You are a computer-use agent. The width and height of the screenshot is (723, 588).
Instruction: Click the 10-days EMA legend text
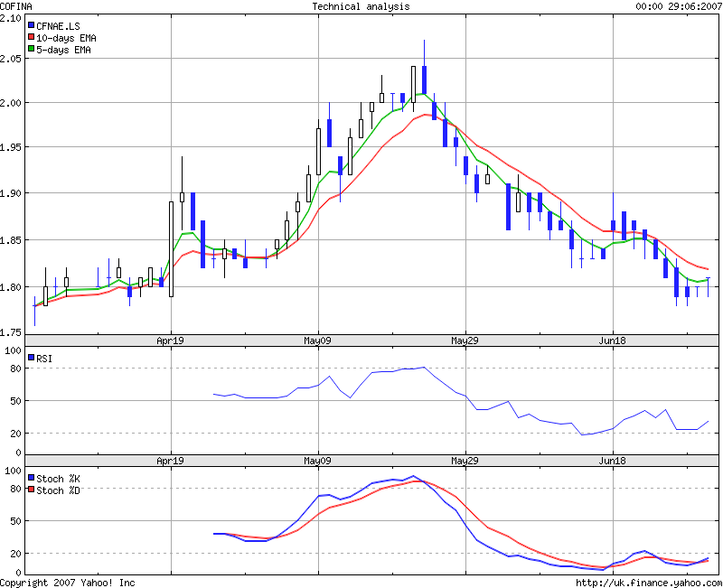[67, 39]
